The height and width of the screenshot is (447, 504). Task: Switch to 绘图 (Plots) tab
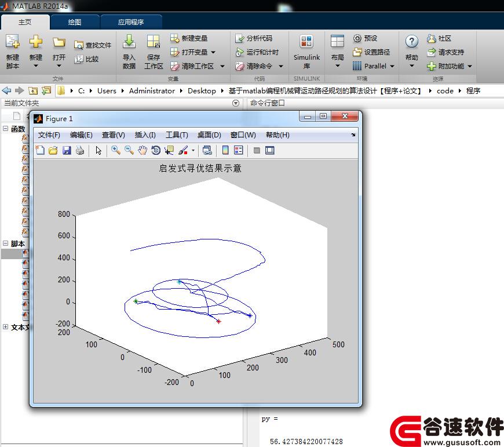(x=75, y=22)
